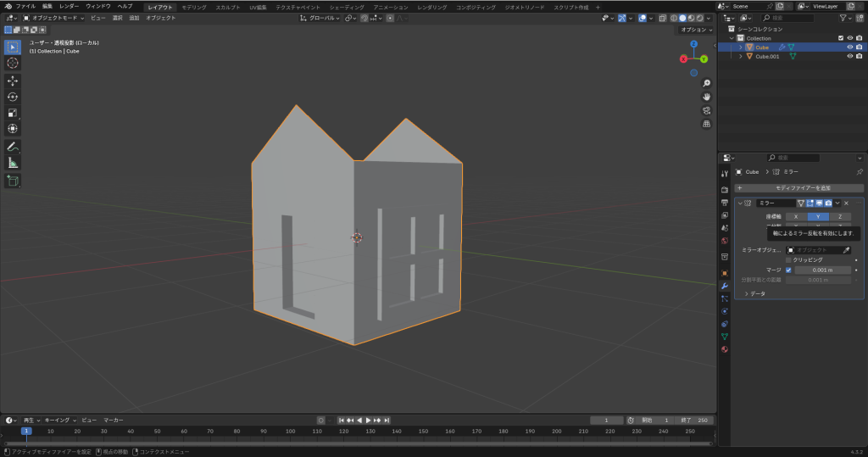
Task: Hide Cube.001 with its eye icon
Action: coord(849,57)
